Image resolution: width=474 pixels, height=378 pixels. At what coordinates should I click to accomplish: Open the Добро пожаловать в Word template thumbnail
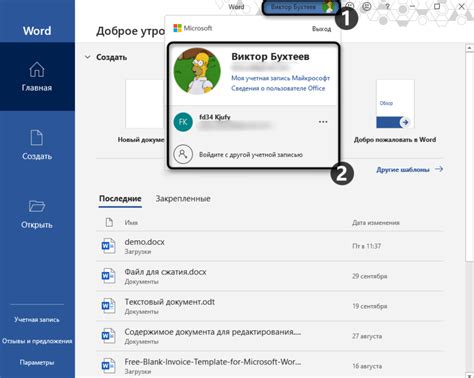[395, 104]
